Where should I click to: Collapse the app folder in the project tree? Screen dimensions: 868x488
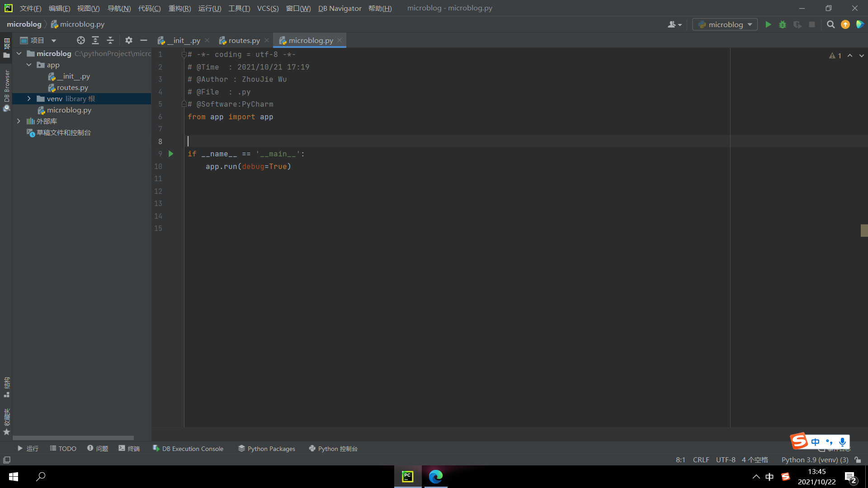pos(29,65)
